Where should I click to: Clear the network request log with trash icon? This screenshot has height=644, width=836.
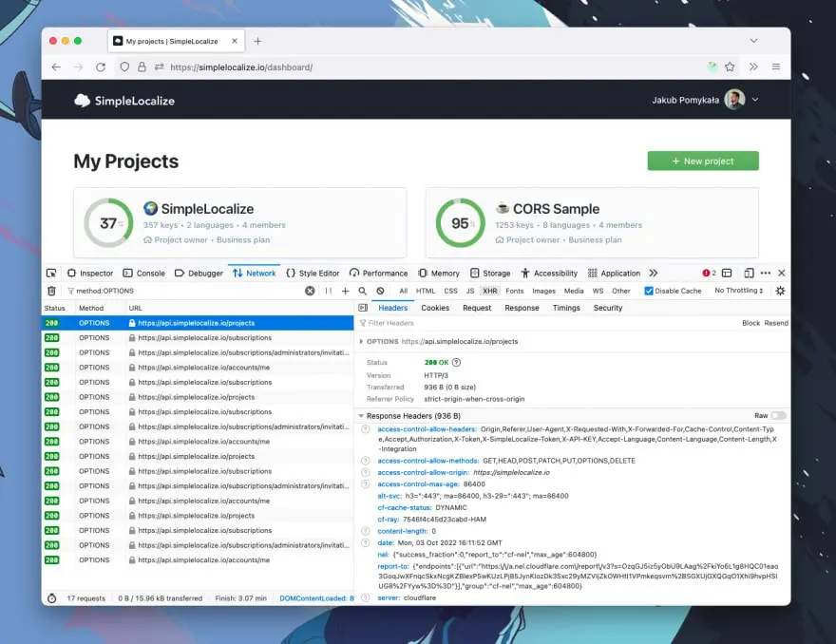pos(51,291)
